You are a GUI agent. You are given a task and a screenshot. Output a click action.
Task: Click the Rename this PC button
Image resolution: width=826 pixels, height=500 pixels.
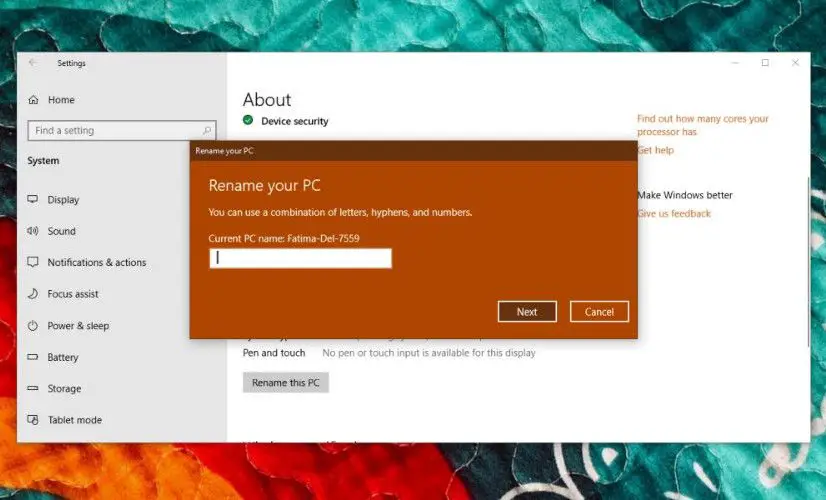pos(286,383)
